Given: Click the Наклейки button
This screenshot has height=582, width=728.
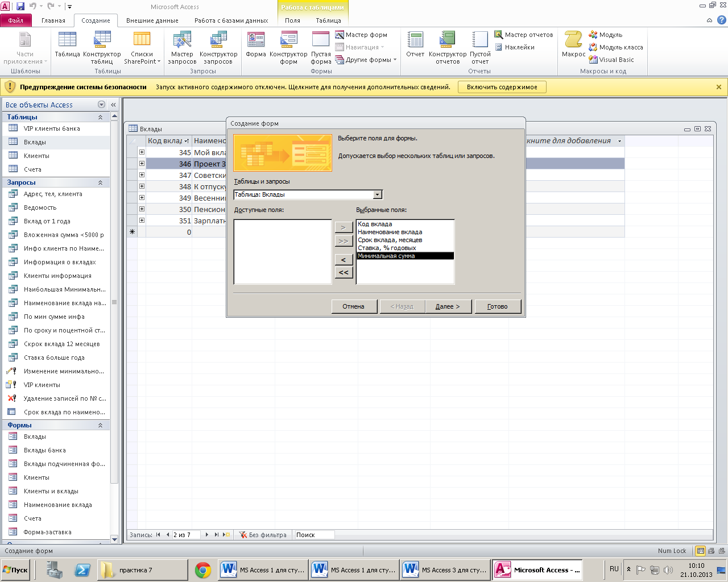Looking at the screenshot, I should point(515,47).
